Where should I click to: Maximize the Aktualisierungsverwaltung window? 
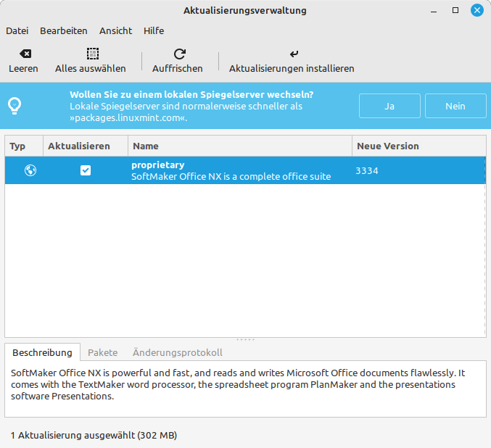click(x=455, y=10)
